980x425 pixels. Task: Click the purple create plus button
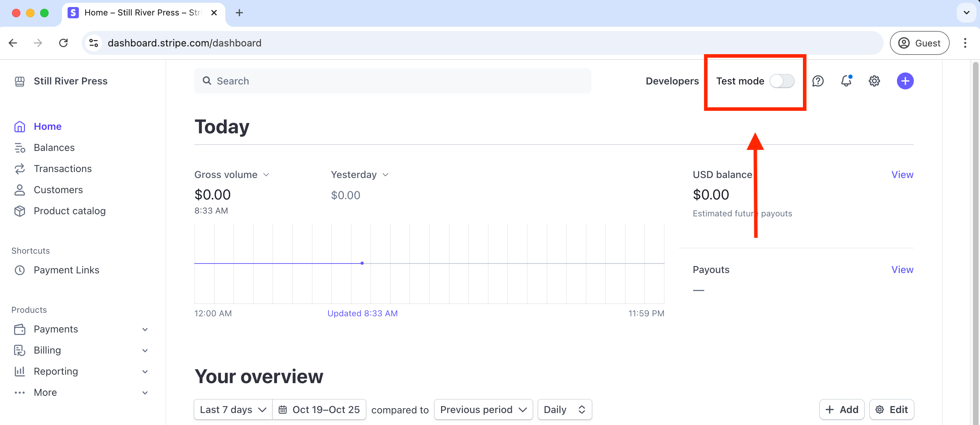click(905, 81)
